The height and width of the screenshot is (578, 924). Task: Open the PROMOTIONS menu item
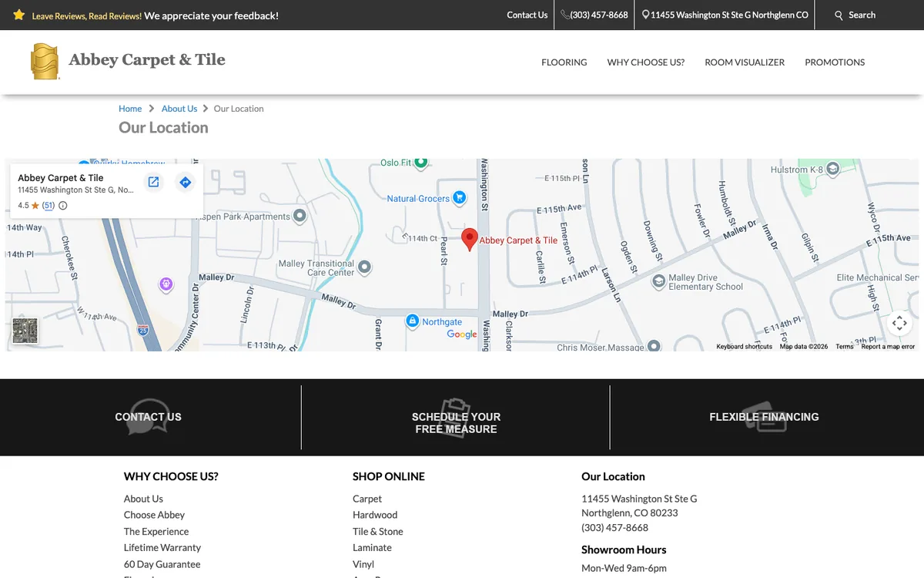835,62
